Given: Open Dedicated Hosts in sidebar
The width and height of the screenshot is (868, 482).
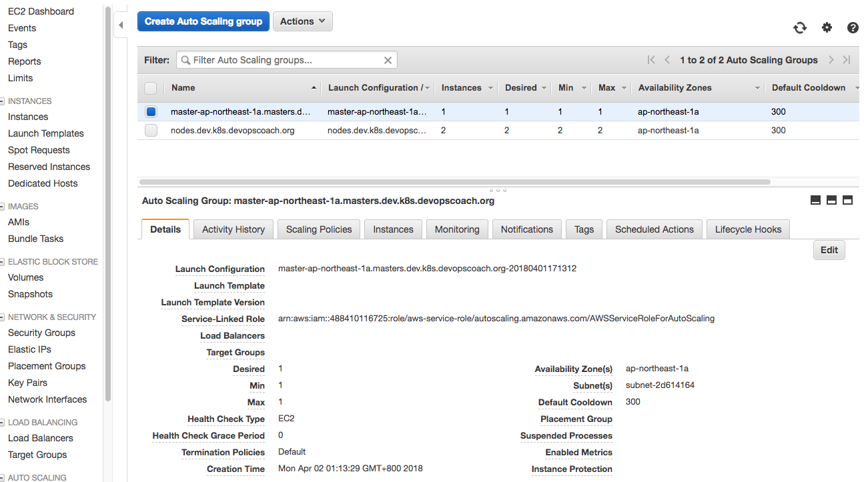Looking at the screenshot, I should (43, 183).
